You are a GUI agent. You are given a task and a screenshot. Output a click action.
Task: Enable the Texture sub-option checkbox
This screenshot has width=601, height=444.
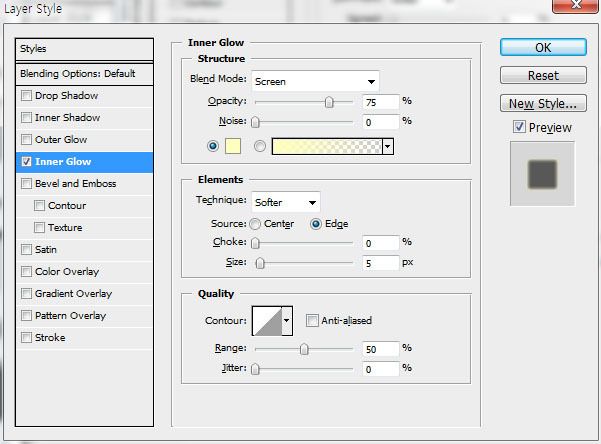pyautogui.click(x=39, y=227)
